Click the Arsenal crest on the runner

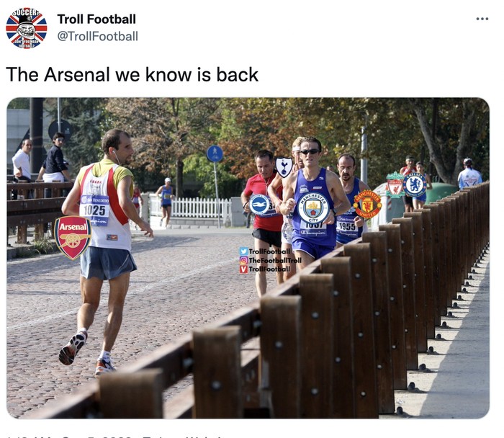click(72, 236)
